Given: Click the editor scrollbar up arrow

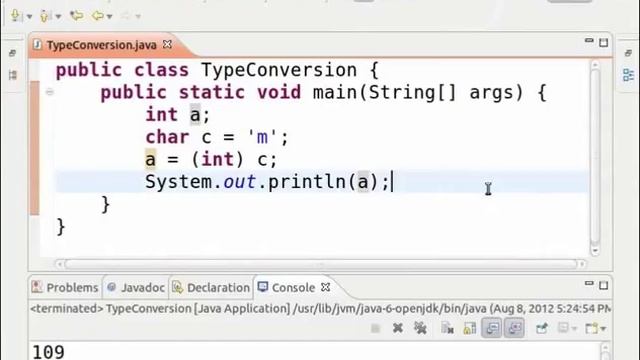Looking at the screenshot, I should click(595, 64).
